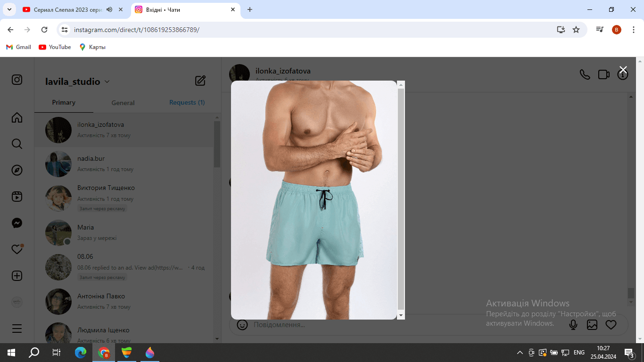Viewport: 644px width, 362px height.
Task: Open the chat with Maria
Action: pyautogui.click(x=124, y=233)
